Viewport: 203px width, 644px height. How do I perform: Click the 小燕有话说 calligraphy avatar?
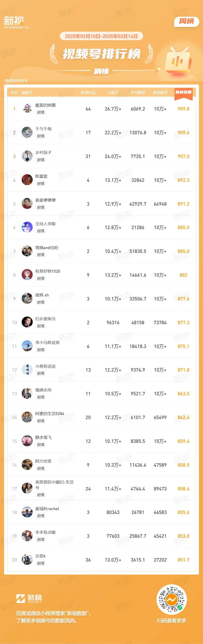pyautogui.click(x=27, y=370)
